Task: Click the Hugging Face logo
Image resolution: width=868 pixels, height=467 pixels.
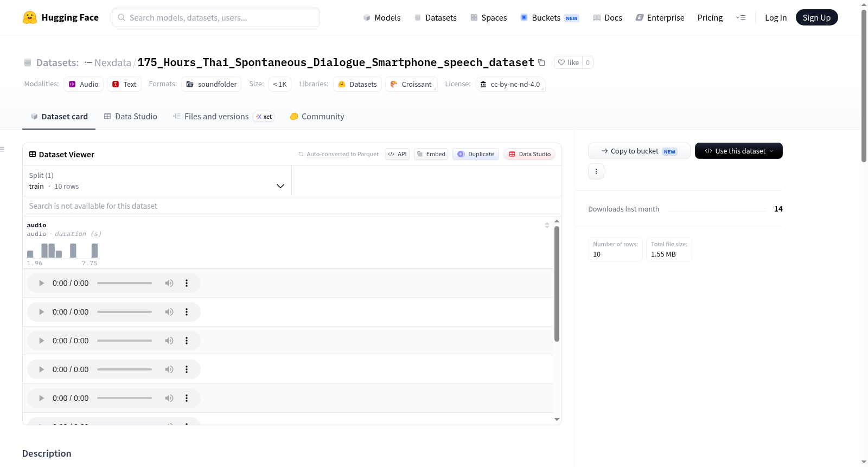Action: [61, 17]
